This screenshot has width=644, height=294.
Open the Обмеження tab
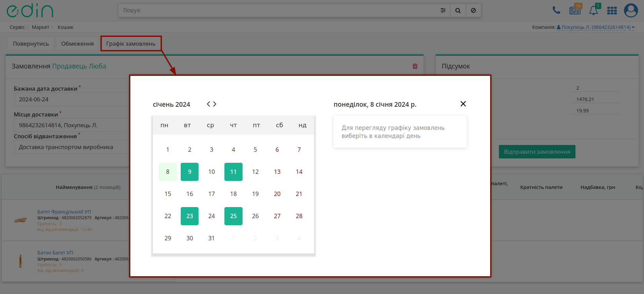coord(78,44)
